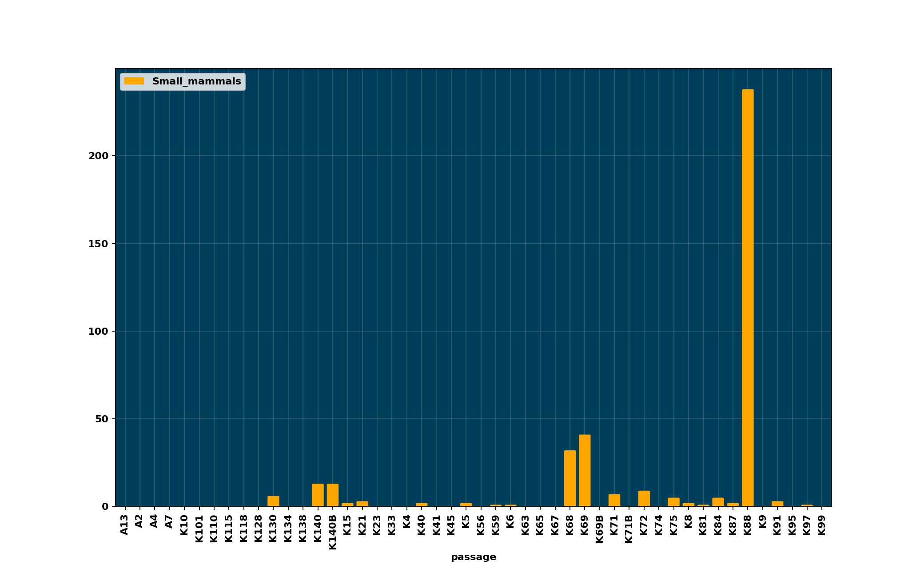Click the y-axis tick label 200
This screenshot has width=924, height=569.
click(x=98, y=156)
